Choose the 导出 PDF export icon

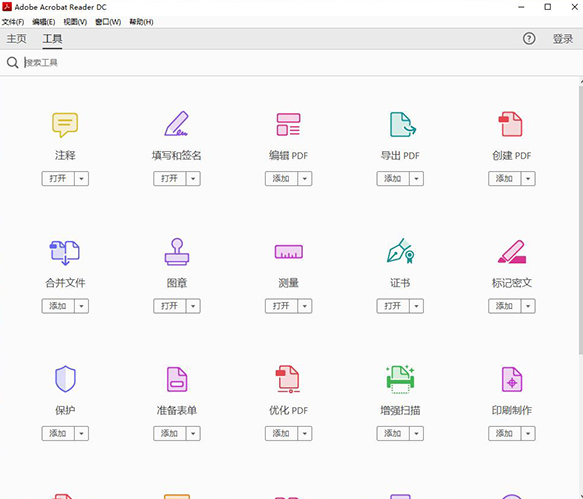(x=403, y=124)
